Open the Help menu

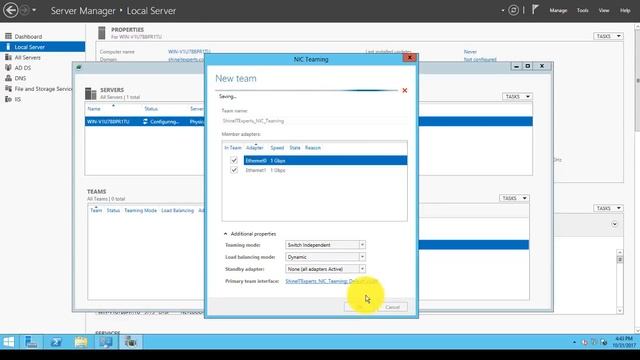pos(625,11)
